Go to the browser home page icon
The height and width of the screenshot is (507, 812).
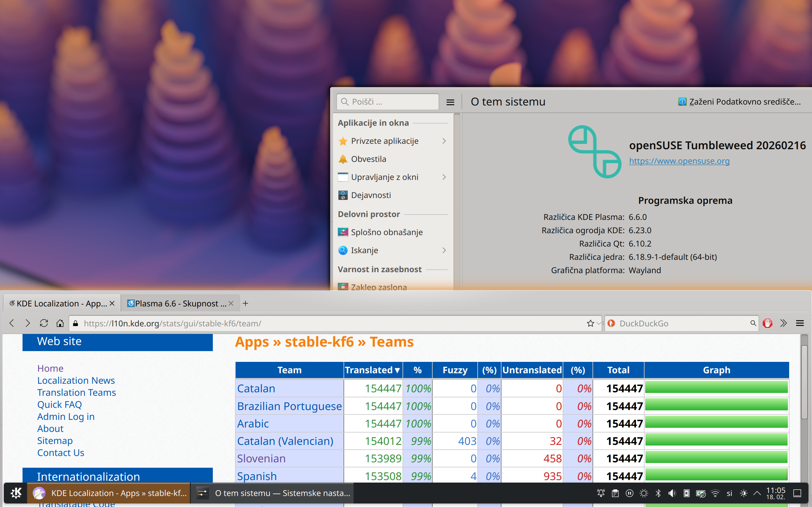click(60, 323)
